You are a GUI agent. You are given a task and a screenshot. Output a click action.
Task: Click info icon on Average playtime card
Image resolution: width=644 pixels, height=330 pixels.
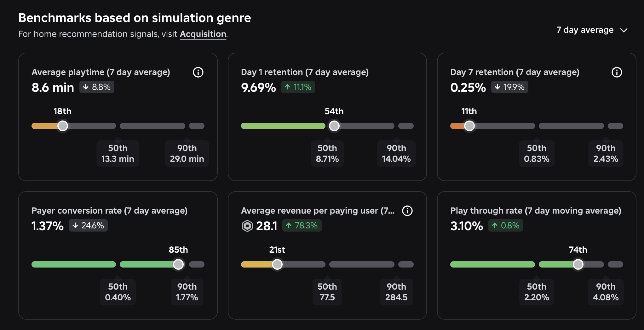pyautogui.click(x=198, y=72)
